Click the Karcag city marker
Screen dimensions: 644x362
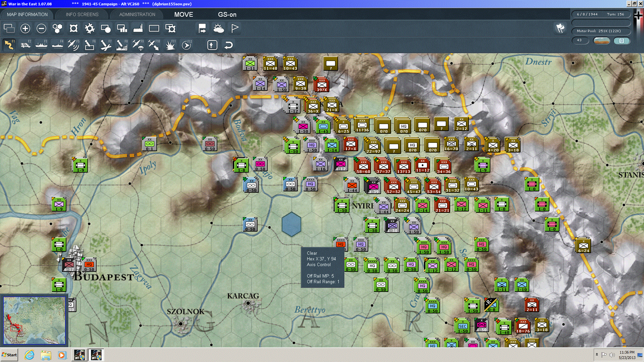tap(248, 303)
